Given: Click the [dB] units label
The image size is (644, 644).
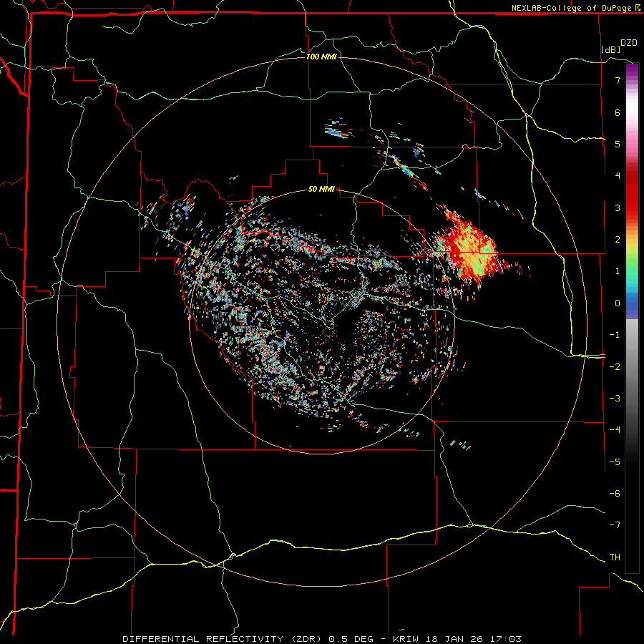Looking at the screenshot, I should pyautogui.click(x=611, y=49).
